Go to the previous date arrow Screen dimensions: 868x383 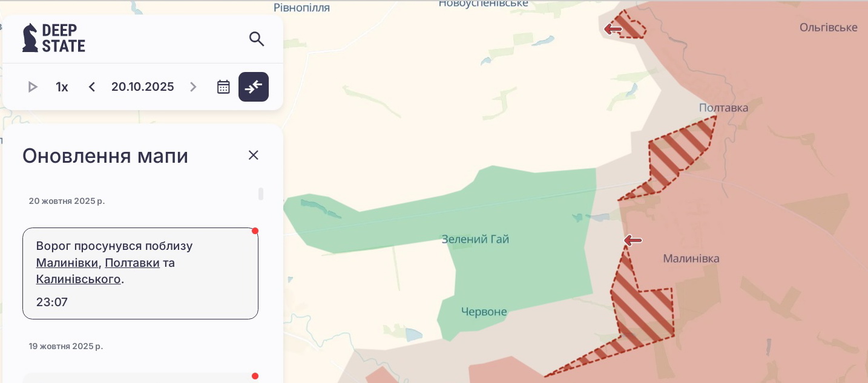tap(92, 87)
